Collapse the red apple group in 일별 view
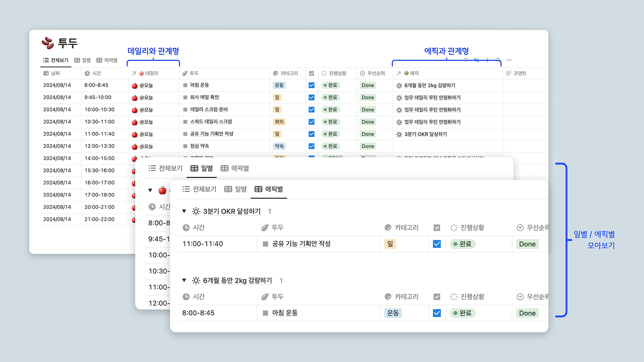The width and height of the screenshot is (644, 362). click(x=150, y=191)
